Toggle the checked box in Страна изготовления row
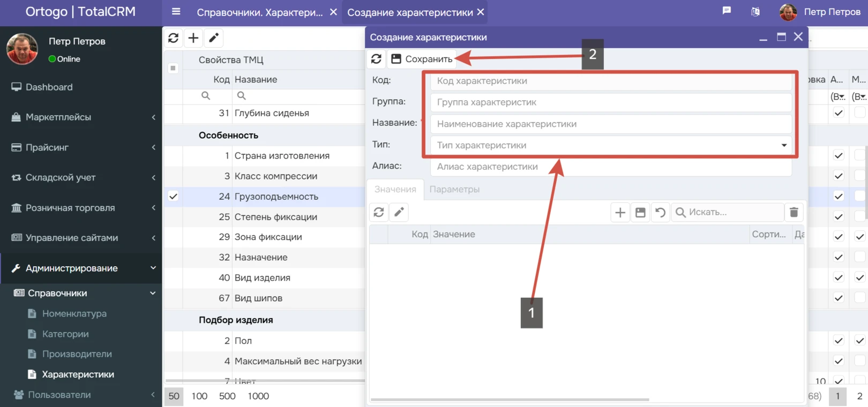Screen dimensions: 868x407 click(839, 155)
